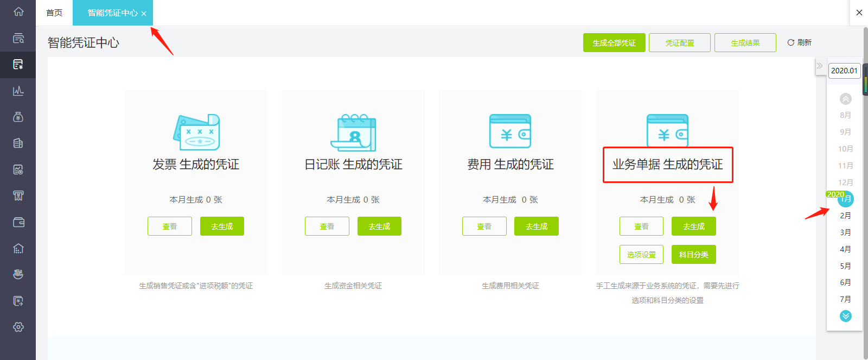This screenshot has width=868, height=360.
Task: Open 凭证配置 settings
Action: 680,43
